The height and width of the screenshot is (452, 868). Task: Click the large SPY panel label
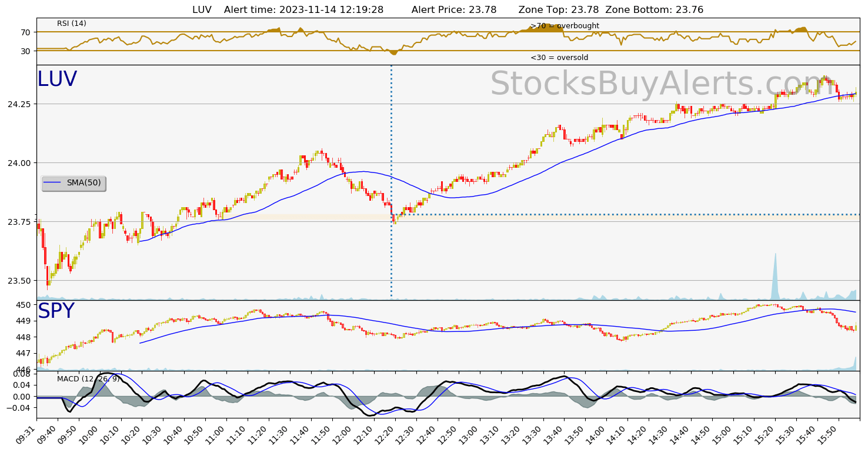56,311
